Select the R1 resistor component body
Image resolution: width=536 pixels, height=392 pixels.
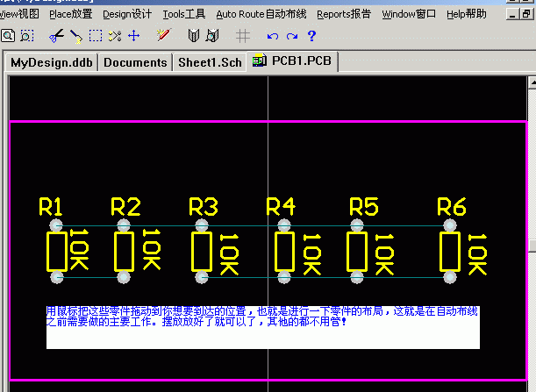[58, 252]
